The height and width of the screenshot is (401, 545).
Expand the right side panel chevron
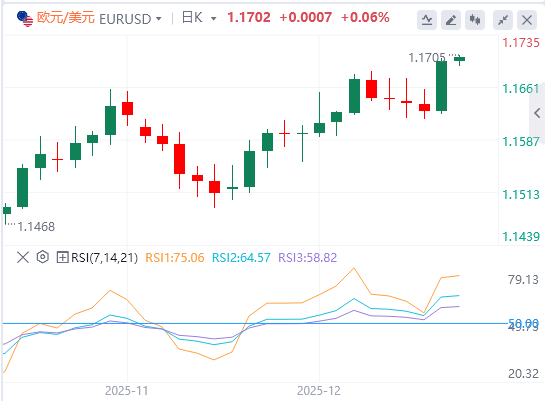click(x=537, y=113)
